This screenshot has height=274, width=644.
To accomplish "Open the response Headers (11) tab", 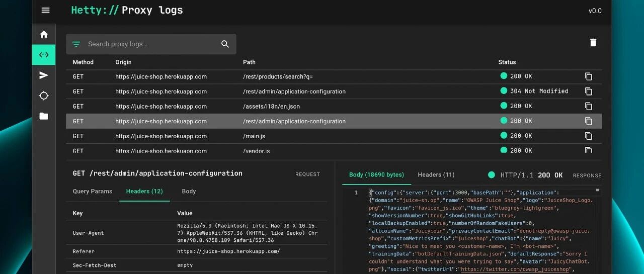I will [x=436, y=175].
